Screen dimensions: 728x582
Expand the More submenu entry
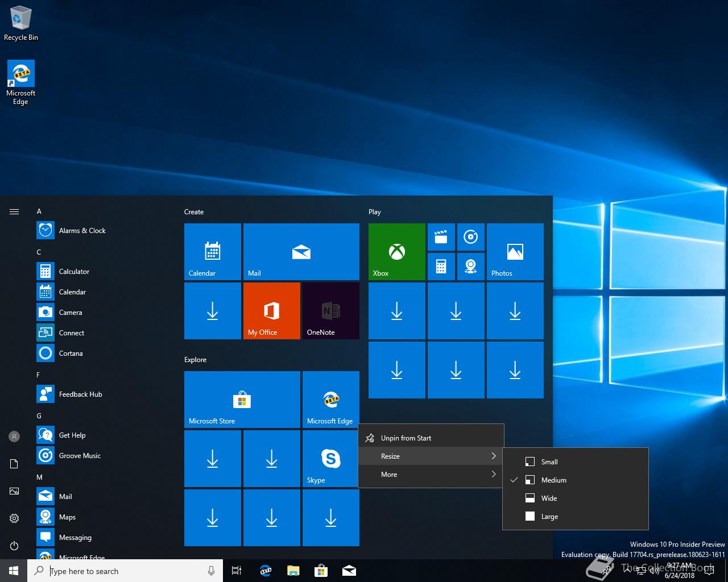431,474
